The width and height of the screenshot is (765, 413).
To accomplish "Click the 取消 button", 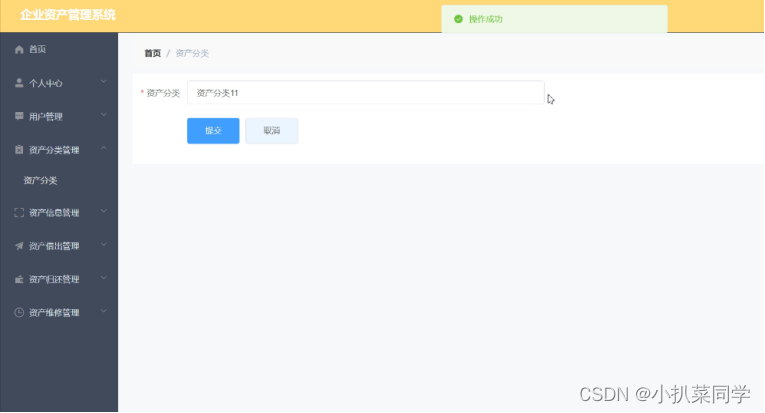I will pyautogui.click(x=272, y=131).
